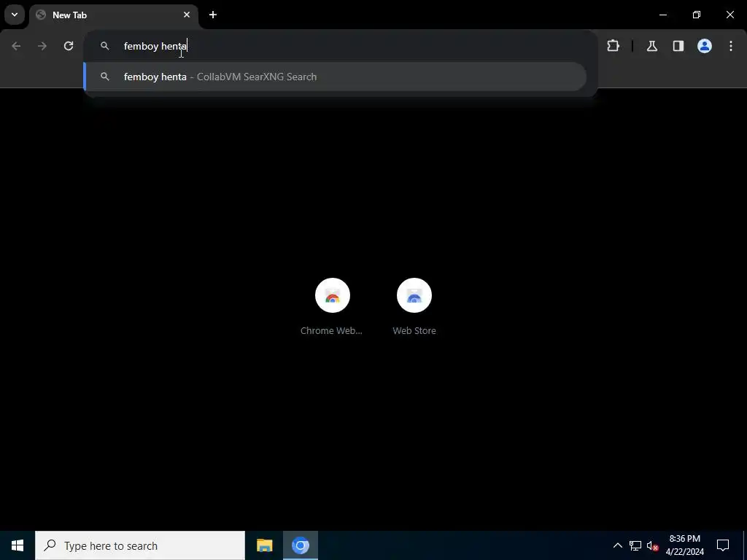This screenshot has height=560, width=747.
Task: Open the Chrome Web... shortcut tile
Action: pyautogui.click(x=332, y=307)
